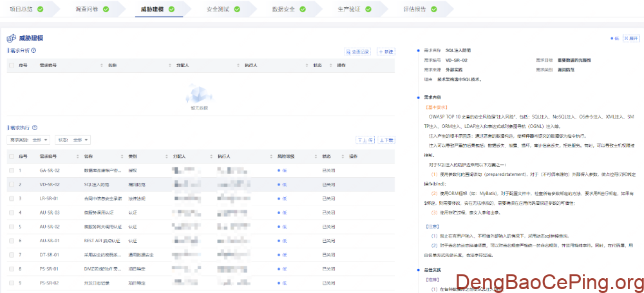
Task: Sort 需求分析 table by 状态
Action: (331, 65)
